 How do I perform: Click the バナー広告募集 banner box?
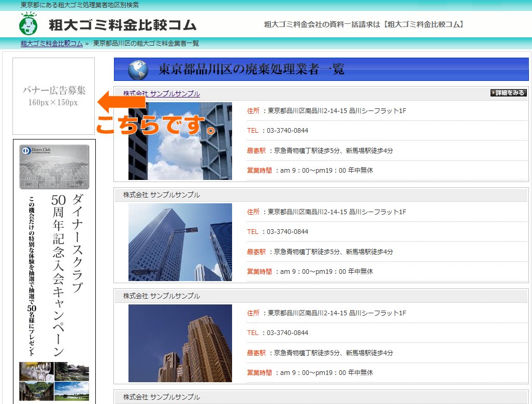(x=53, y=96)
